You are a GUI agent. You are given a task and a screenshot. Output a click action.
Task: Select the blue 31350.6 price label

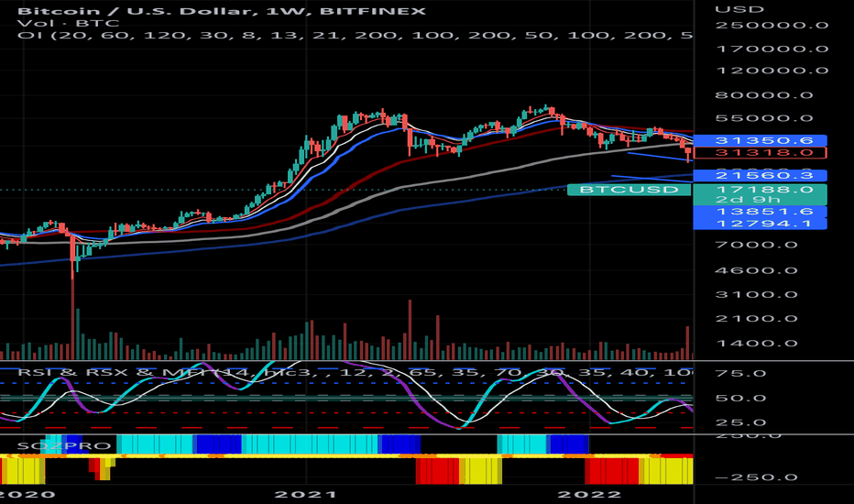(760, 140)
